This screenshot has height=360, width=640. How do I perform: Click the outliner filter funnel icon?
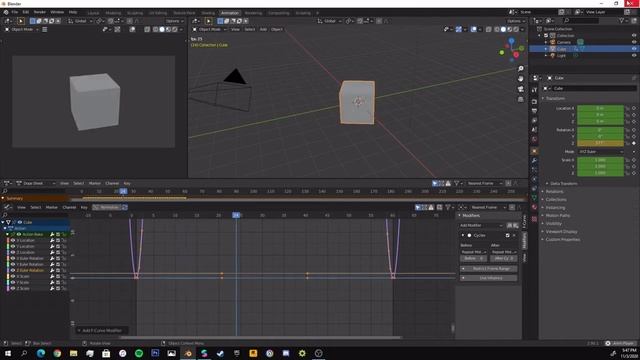pos(622,20)
